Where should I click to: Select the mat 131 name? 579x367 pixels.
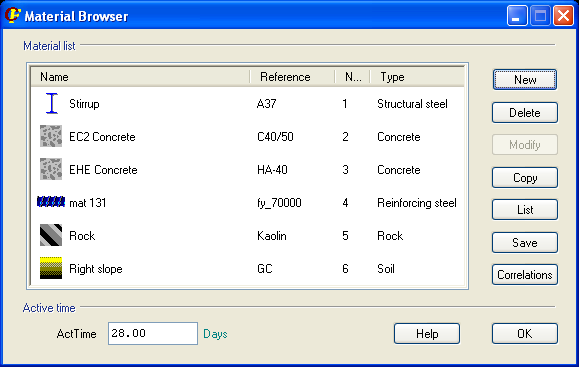88,203
